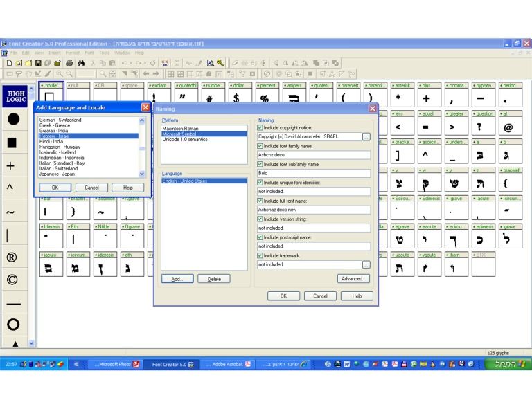Viewport: 532px width, 409px height.
Task: Select the plus sign sample glyph
Action: pyautogui.click(x=10, y=165)
